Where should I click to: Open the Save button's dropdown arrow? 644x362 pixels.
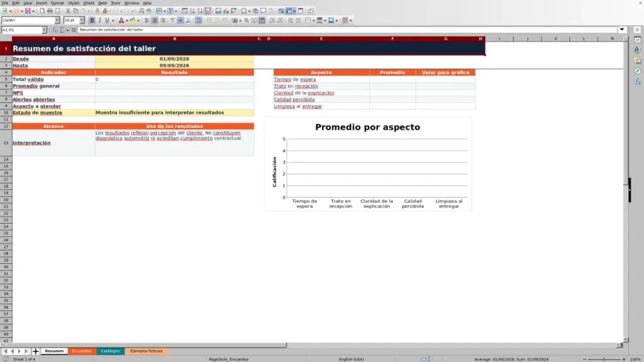click(33, 11)
